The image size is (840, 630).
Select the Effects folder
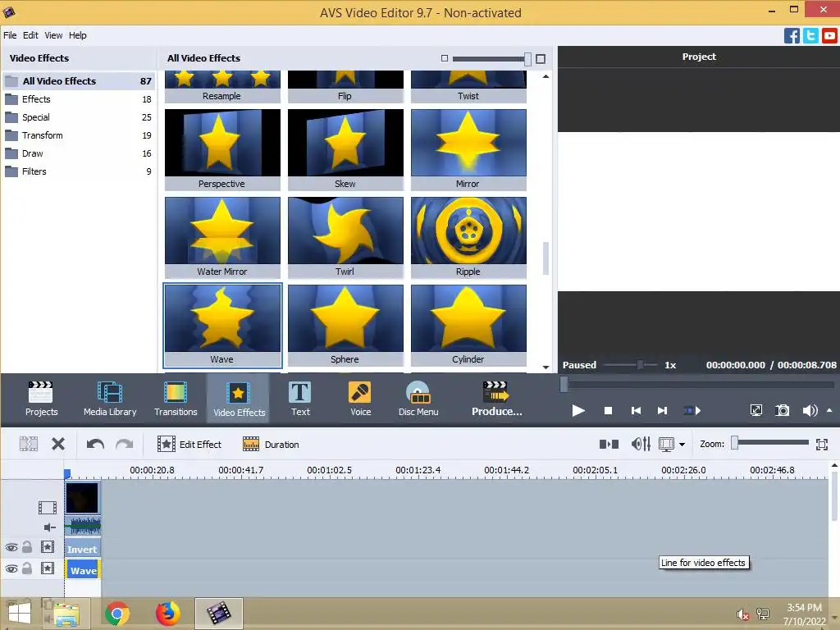[x=79, y=99]
